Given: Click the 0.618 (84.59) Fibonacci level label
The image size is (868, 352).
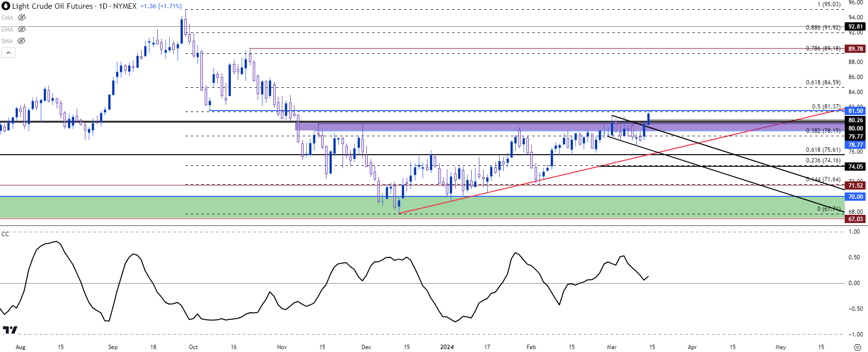Looking at the screenshot, I should 823,82.
